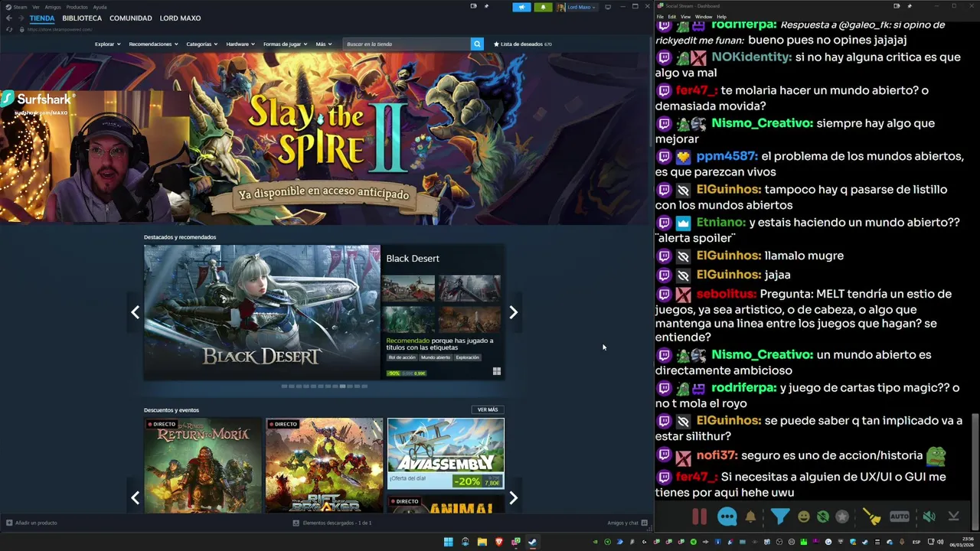Open the downloads status Elementos descargados
This screenshot has height=551, width=980.
pyautogui.click(x=332, y=523)
